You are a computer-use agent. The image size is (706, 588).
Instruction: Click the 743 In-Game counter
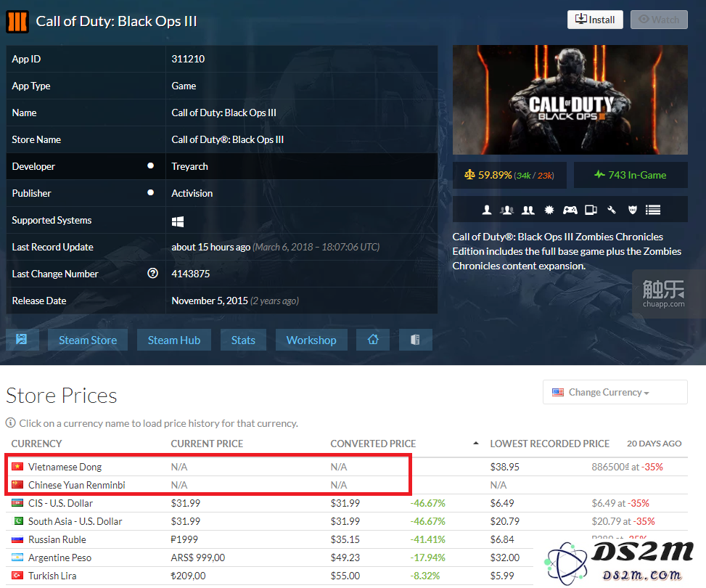tap(631, 175)
